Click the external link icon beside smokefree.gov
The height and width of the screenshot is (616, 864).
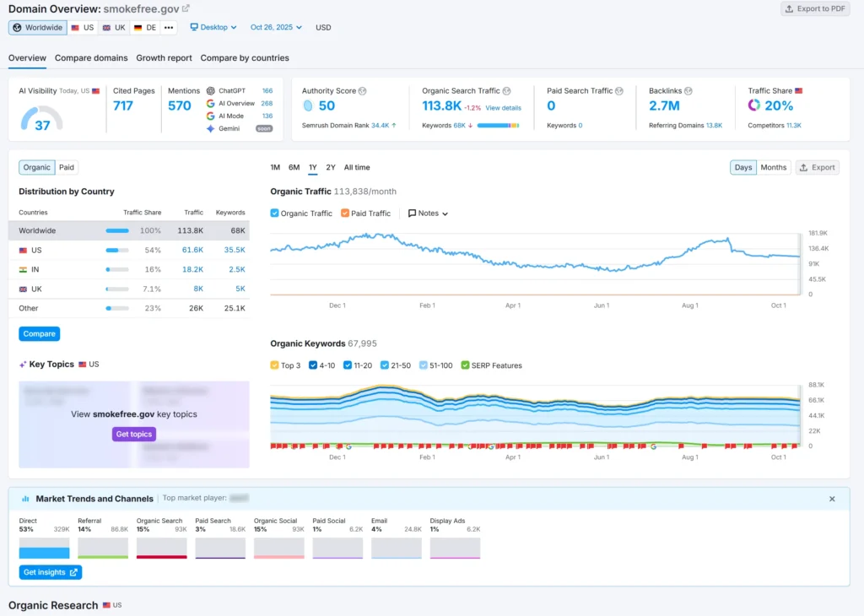pyautogui.click(x=186, y=9)
